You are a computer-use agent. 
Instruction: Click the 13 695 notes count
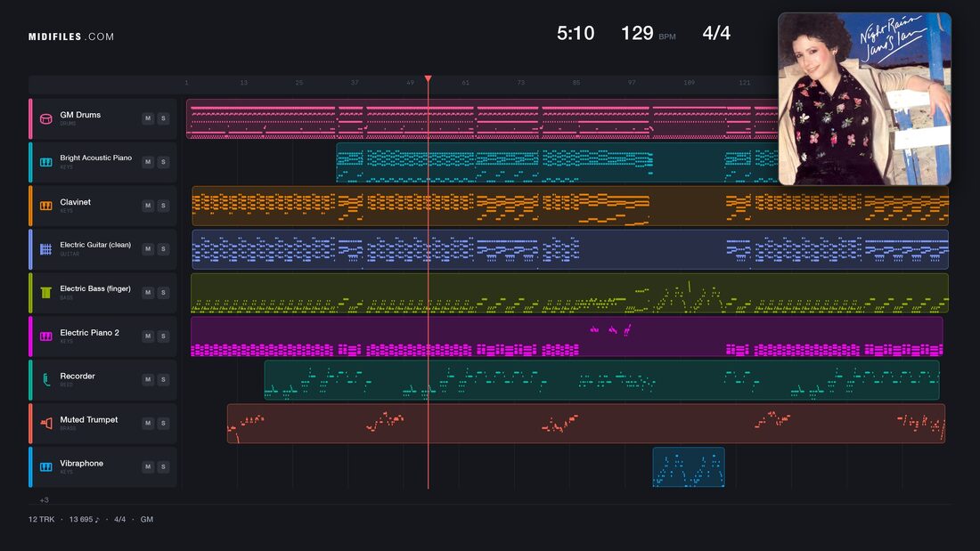84,519
